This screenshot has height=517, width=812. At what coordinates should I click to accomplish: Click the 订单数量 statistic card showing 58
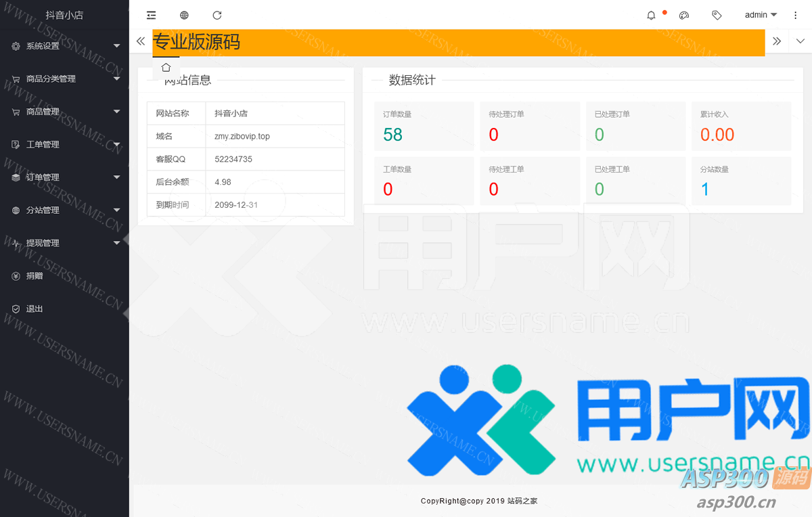424,126
